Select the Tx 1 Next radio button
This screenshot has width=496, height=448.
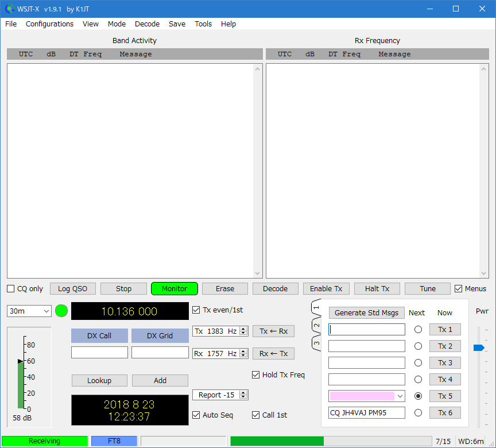pyautogui.click(x=418, y=330)
